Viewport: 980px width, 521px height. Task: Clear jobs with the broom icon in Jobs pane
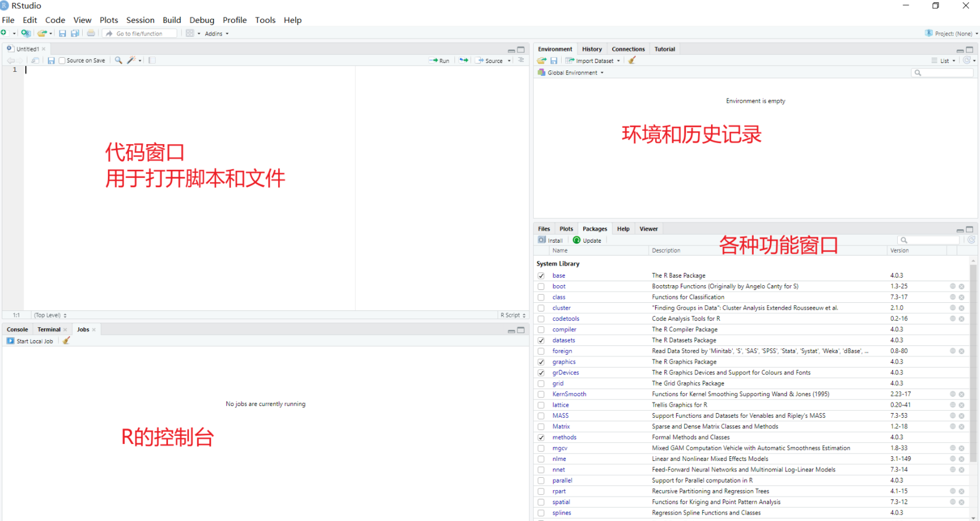click(x=66, y=341)
